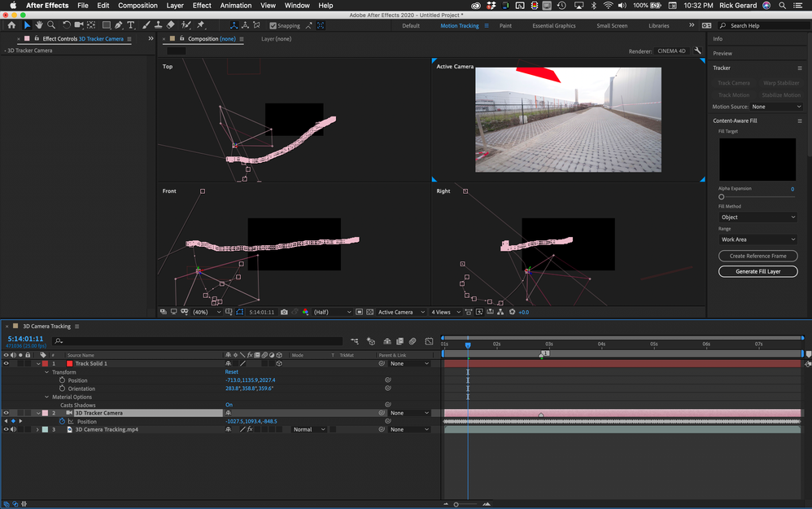The width and height of the screenshot is (812, 509).
Task: Click the snapshot camera icon in viewer
Action: (284, 312)
